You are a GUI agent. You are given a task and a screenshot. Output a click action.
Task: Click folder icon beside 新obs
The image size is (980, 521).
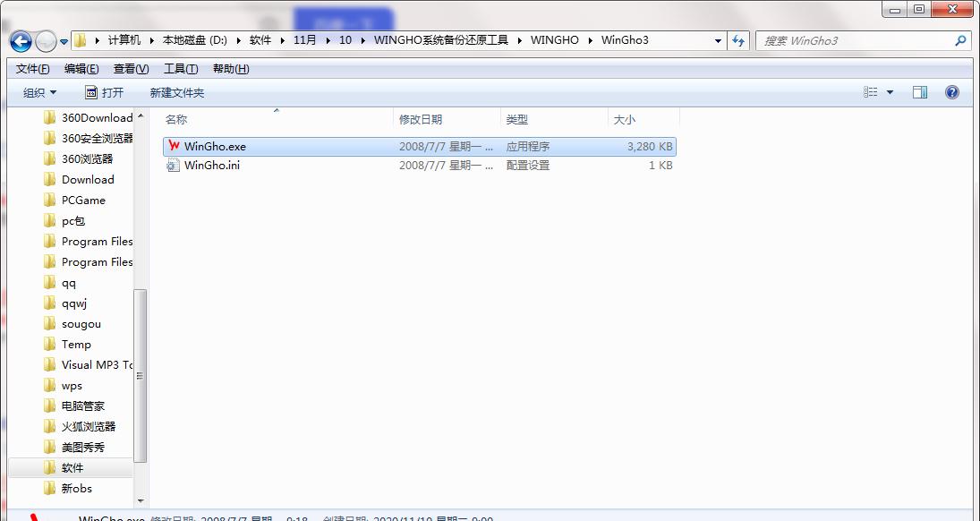point(50,489)
